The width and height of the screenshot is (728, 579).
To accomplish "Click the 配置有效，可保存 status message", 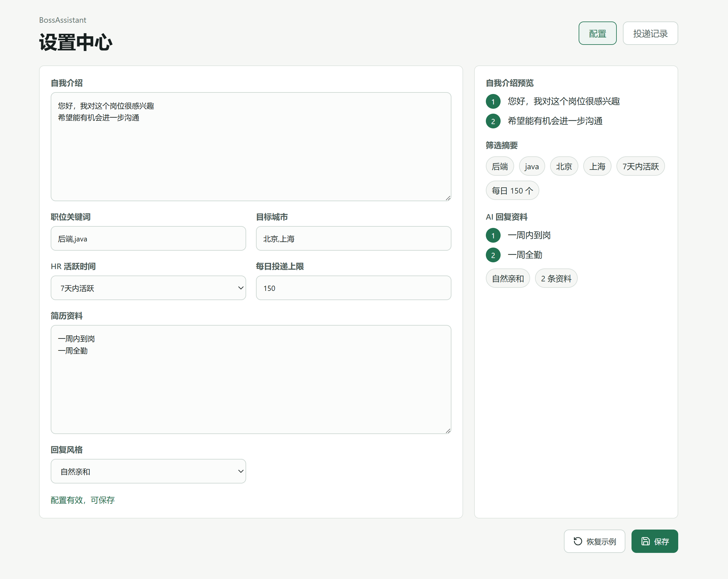I will [x=83, y=500].
